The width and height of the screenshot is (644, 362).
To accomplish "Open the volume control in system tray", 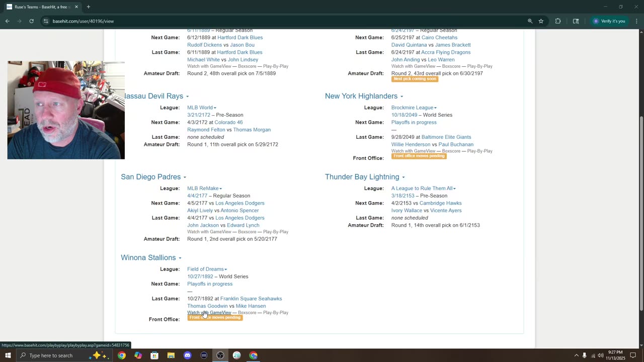I will tap(600, 355).
